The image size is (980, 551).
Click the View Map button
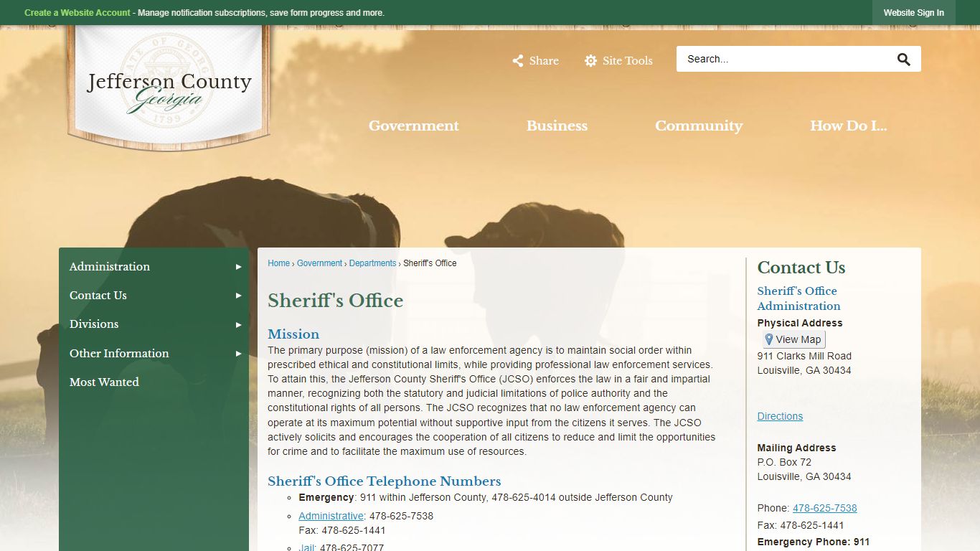click(x=793, y=339)
